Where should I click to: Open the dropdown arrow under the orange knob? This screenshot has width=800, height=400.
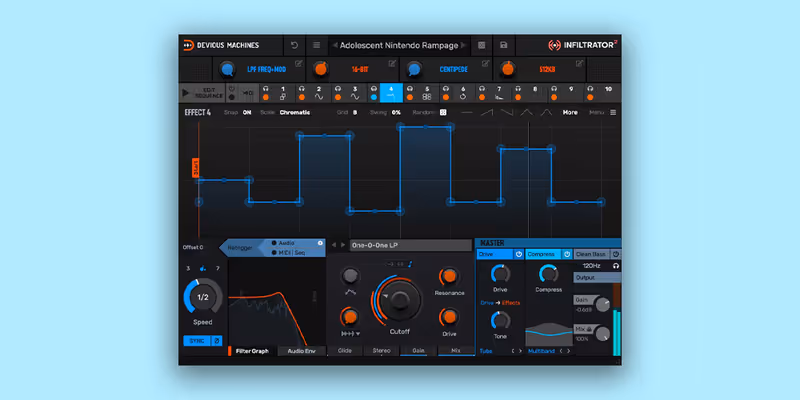(358, 334)
